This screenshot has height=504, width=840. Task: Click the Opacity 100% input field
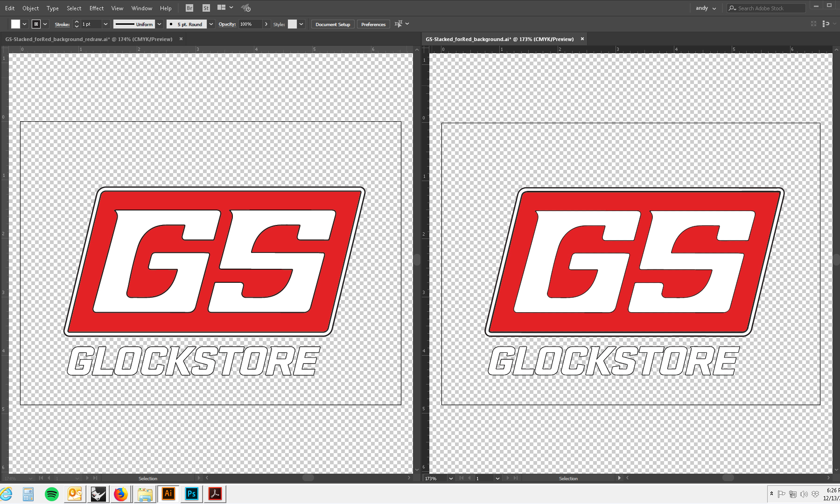click(250, 24)
